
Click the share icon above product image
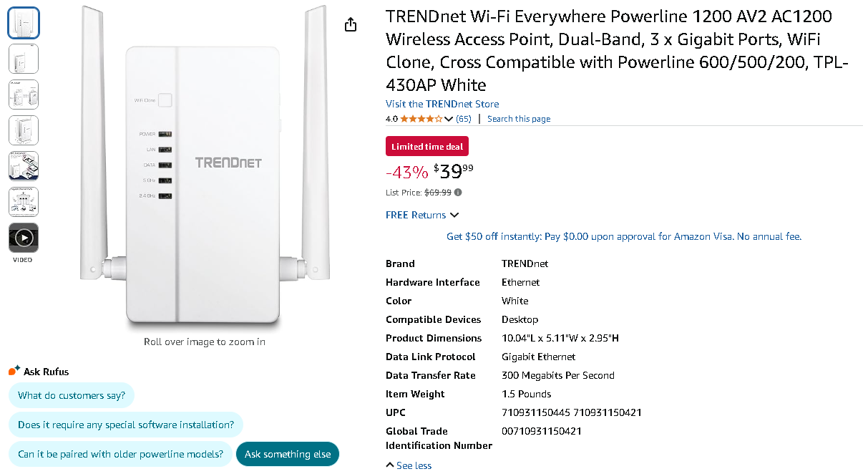point(350,24)
